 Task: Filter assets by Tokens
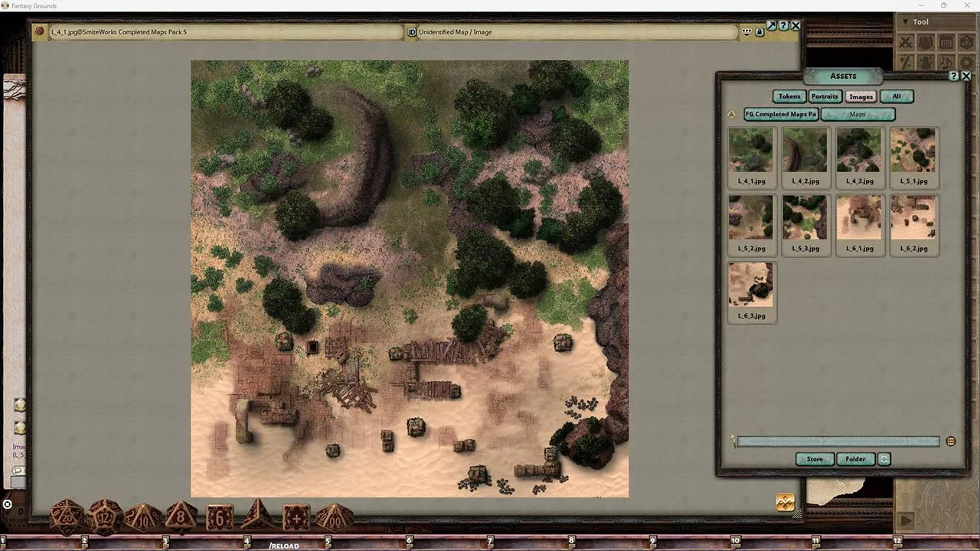[789, 96]
